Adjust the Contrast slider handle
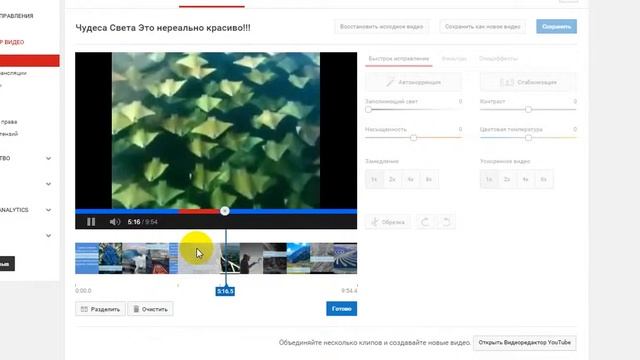The image size is (640, 360). (529, 109)
